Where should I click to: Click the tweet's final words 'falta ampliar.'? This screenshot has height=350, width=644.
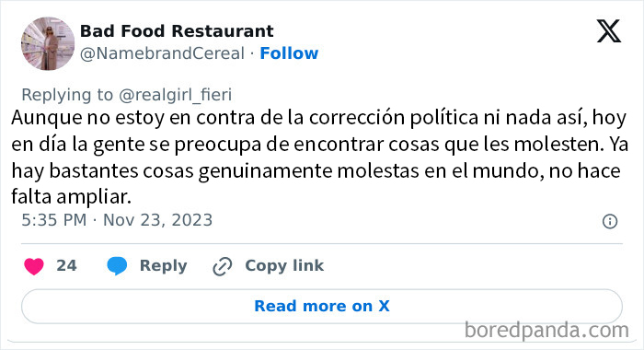pos(71,196)
